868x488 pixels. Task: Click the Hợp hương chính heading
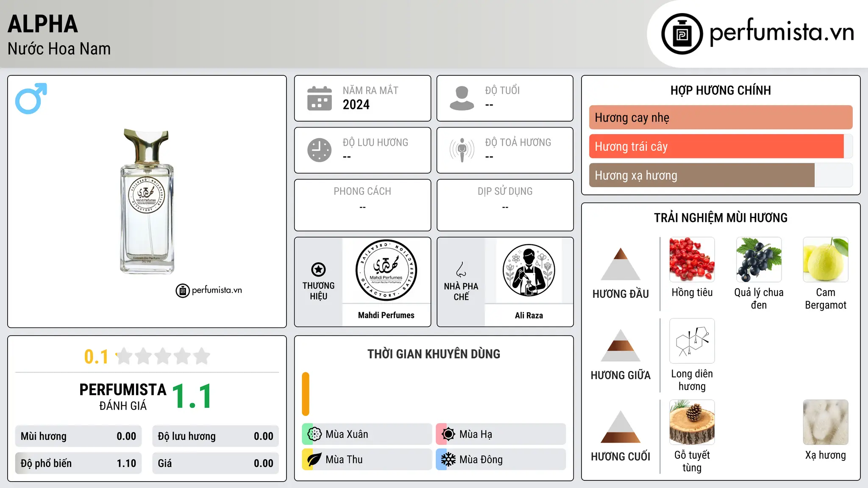[x=721, y=90]
